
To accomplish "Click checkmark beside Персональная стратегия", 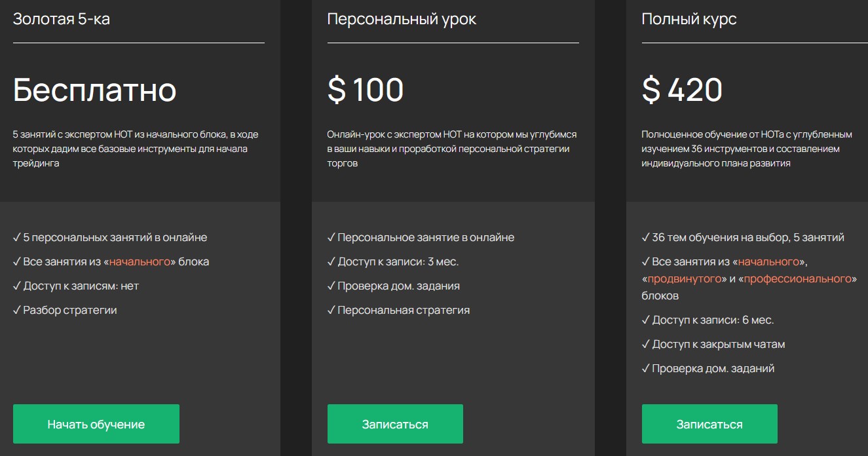I will point(331,310).
